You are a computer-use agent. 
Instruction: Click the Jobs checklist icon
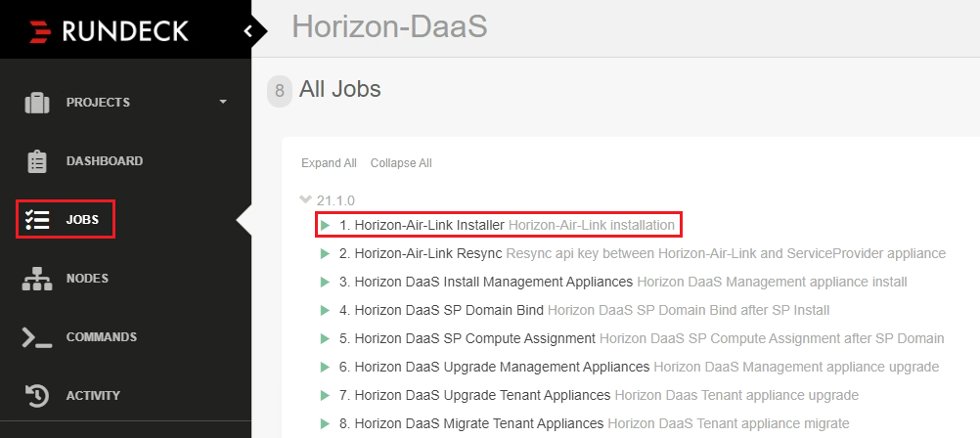point(37,220)
